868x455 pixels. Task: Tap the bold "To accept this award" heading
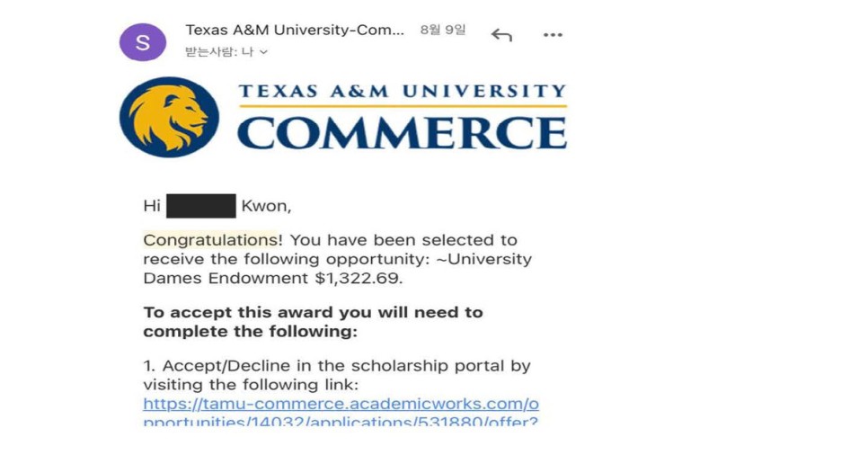click(313, 321)
